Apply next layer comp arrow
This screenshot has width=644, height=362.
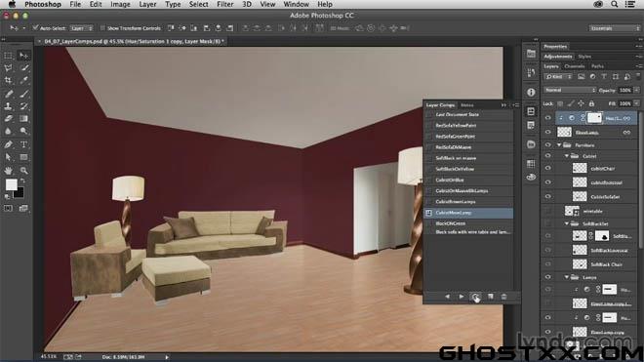pyautogui.click(x=462, y=297)
